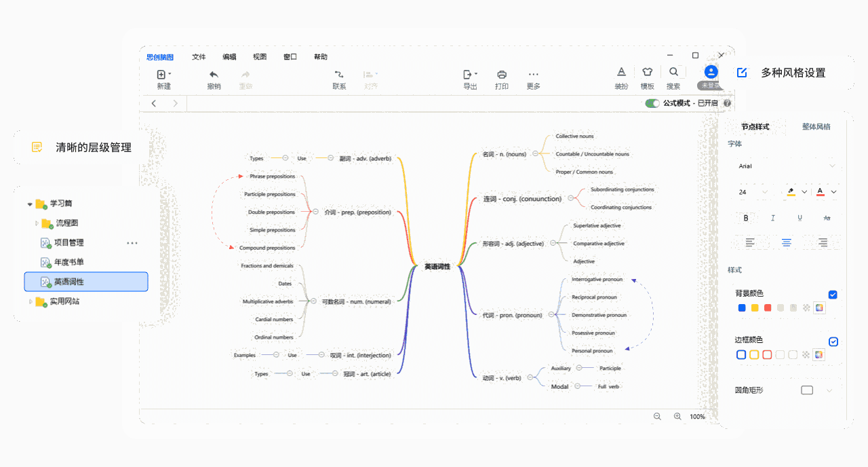Screen dimensions: 868x467
Task: Collapse the 学习篇 folder tree arrow
Action: click(30, 204)
